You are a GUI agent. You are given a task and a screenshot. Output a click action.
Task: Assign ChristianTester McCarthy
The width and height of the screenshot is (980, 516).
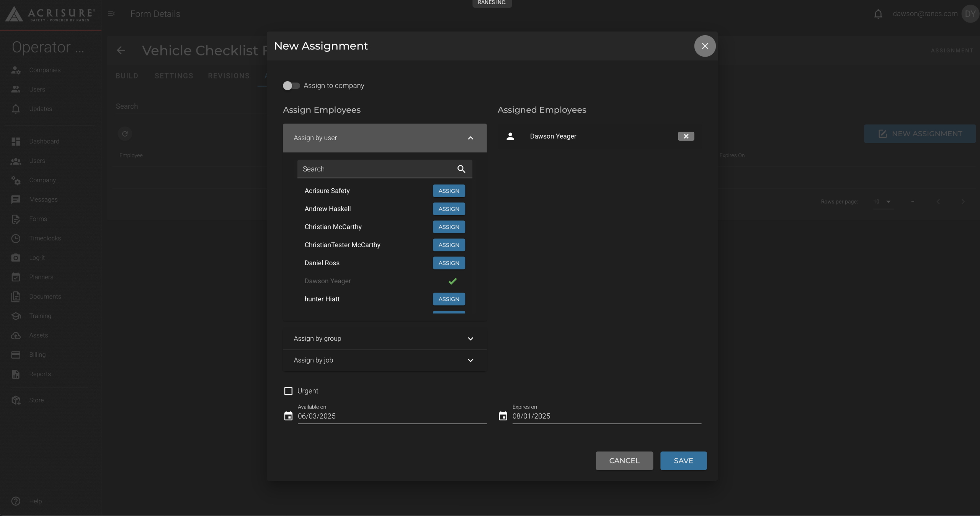pyautogui.click(x=449, y=245)
